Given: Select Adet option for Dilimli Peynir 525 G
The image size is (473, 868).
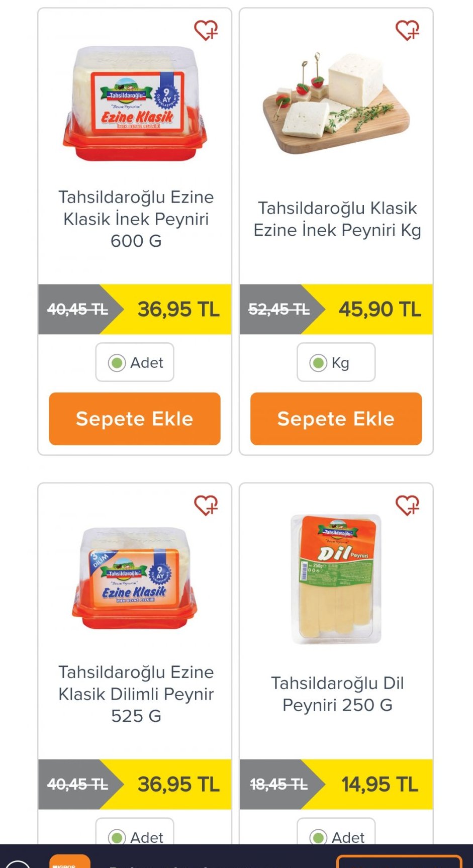Looking at the screenshot, I should (135, 837).
